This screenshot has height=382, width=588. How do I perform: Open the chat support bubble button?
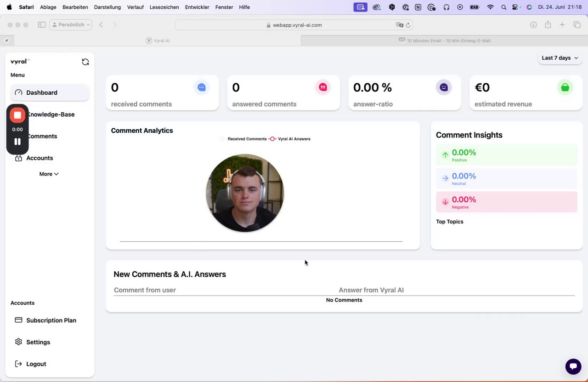click(573, 366)
